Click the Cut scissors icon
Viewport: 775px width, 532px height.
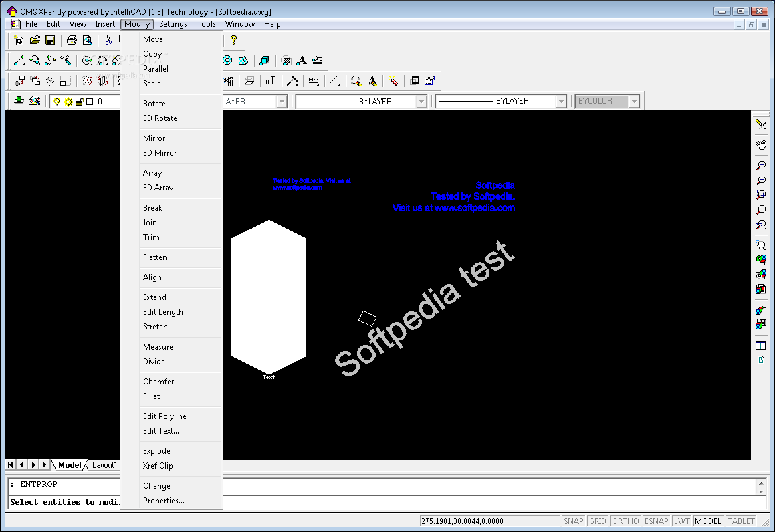click(x=109, y=41)
